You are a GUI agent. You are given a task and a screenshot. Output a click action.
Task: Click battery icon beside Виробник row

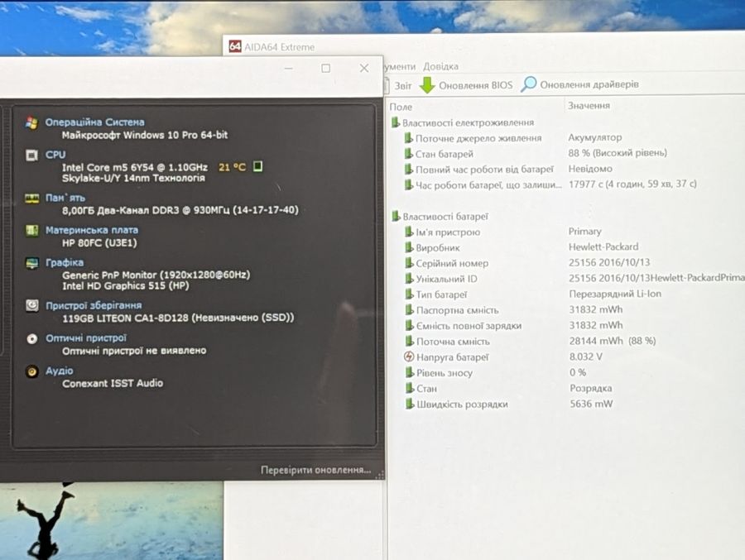[409, 247]
